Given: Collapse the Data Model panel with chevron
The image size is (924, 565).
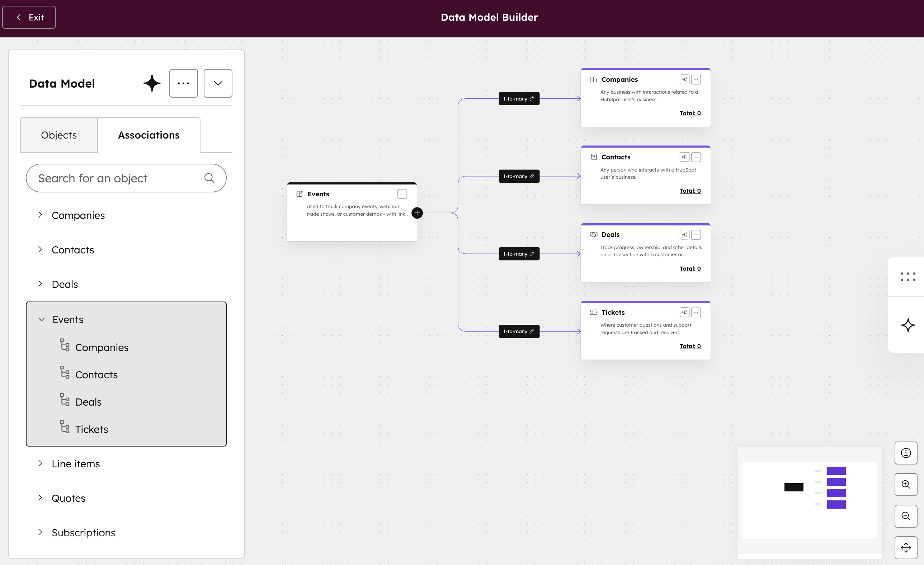Looking at the screenshot, I should coord(218,83).
